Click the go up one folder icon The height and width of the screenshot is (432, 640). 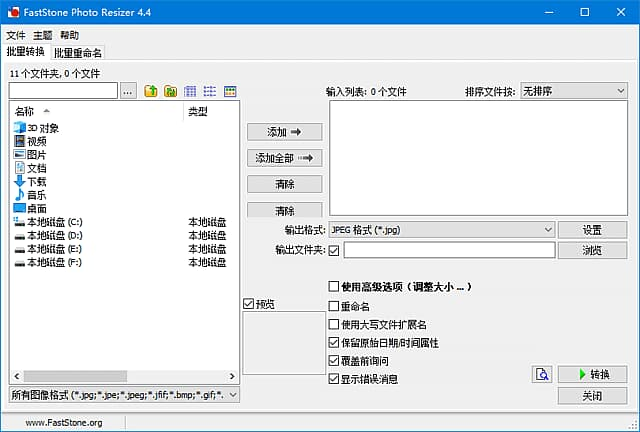pyautogui.click(x=151, y=91)
